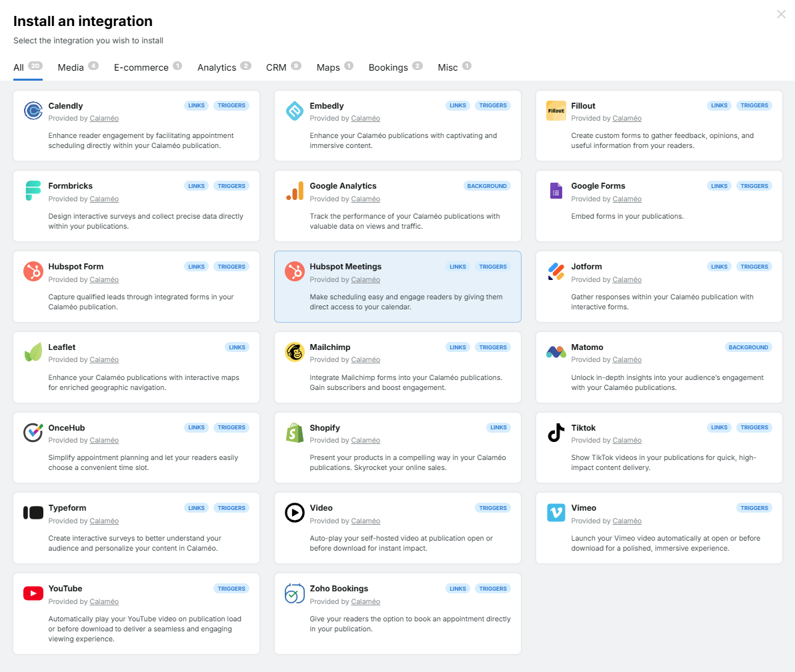Click the Typeform black logo icon
The image size is (795, 672).
click(33, 513)
